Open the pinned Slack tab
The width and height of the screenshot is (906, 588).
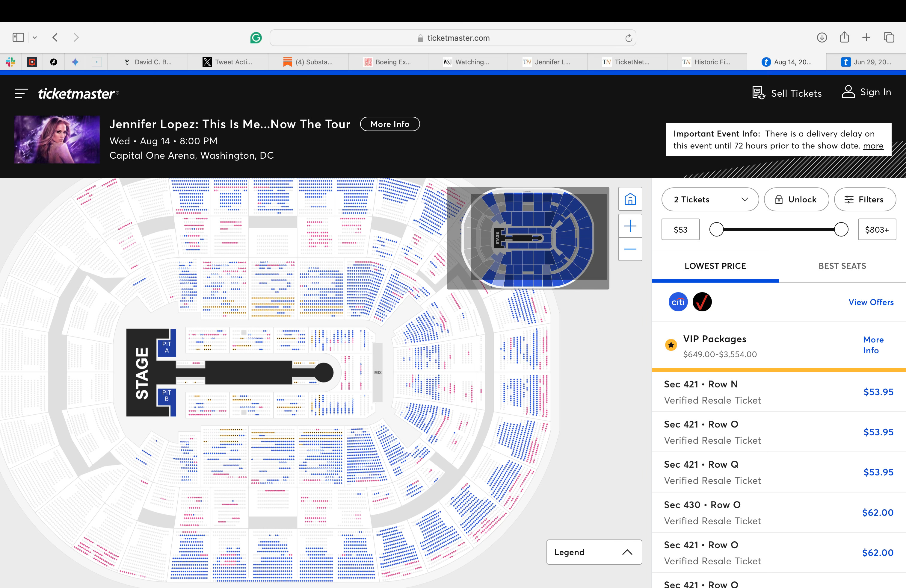(11, 62)
